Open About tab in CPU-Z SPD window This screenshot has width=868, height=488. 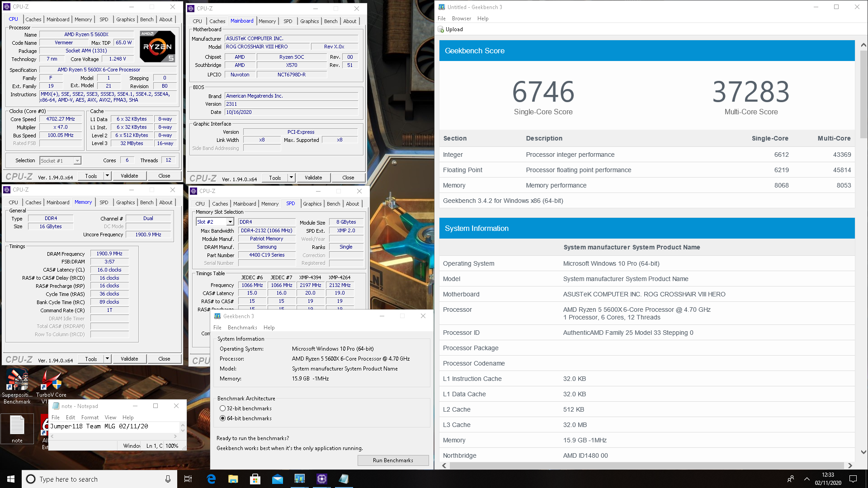click(352, 204)
